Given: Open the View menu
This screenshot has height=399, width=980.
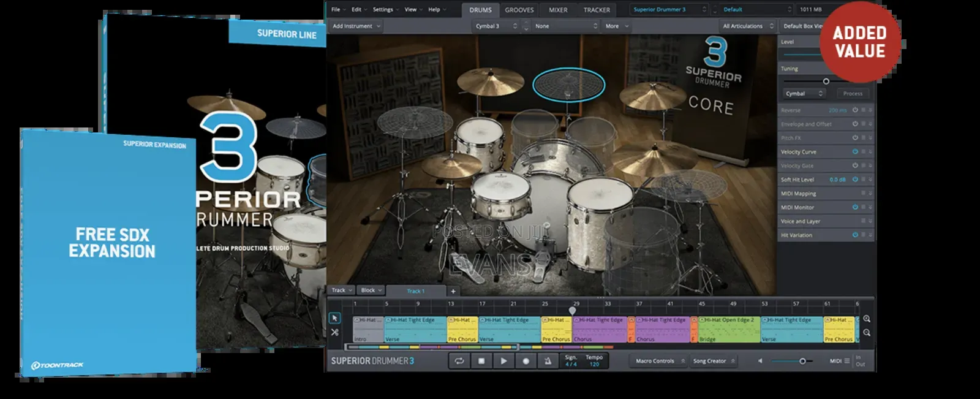Looking at the screenshot, I should pos(413,10).
